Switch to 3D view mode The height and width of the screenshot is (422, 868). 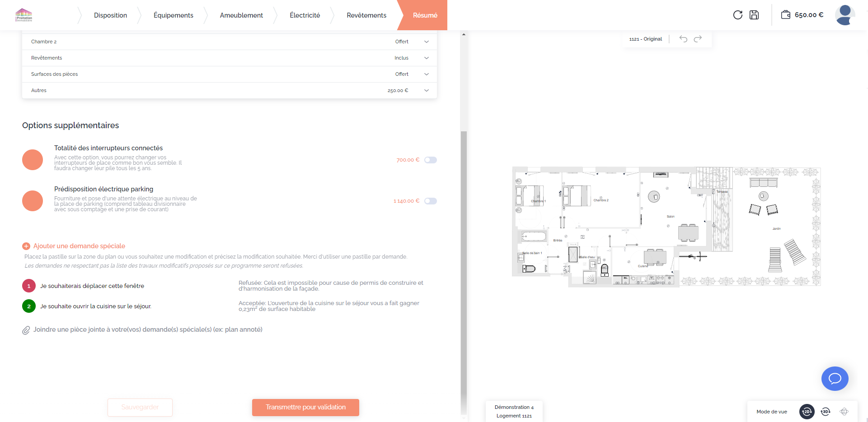(826, 412)
